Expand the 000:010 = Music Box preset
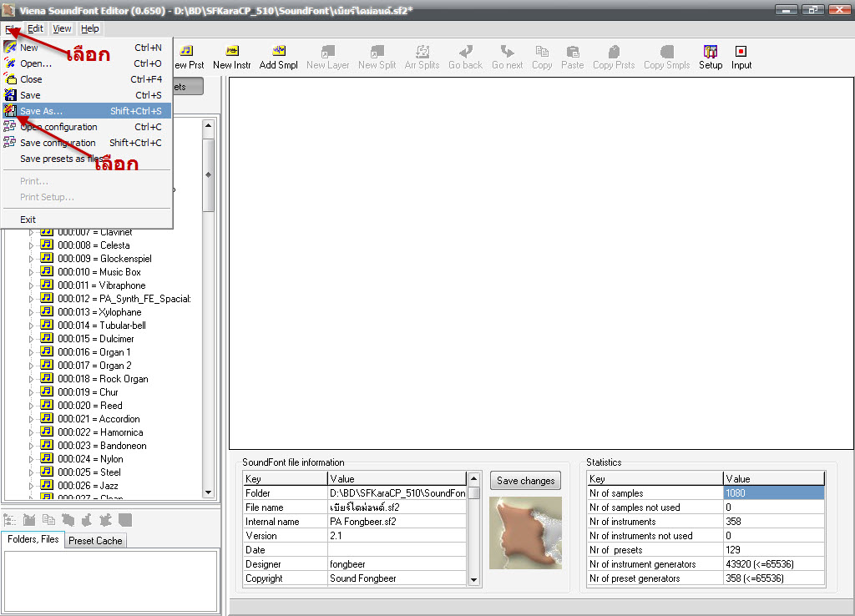The height and width of the screenshot is (616, 855). click(x=31, y=273)
